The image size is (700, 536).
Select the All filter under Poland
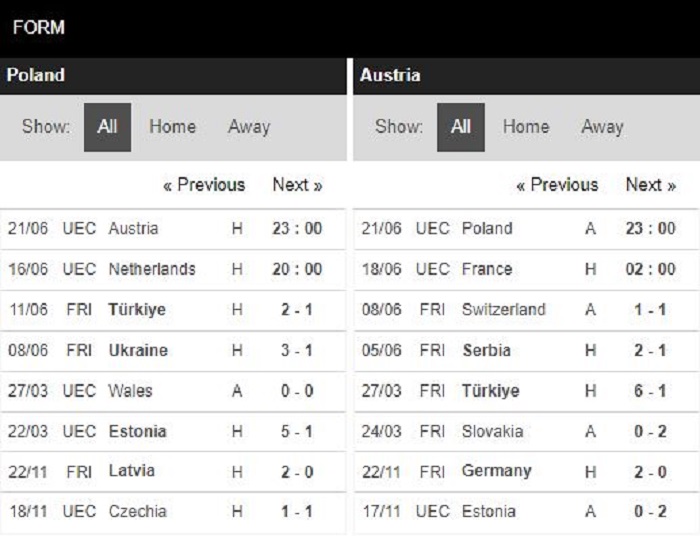pos(107,127)
